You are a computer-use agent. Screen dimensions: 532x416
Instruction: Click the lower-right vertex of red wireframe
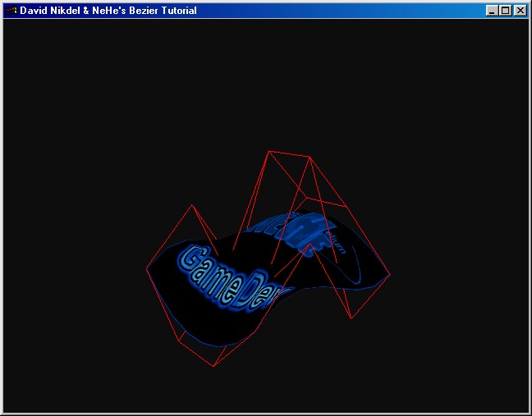point(351,318)
